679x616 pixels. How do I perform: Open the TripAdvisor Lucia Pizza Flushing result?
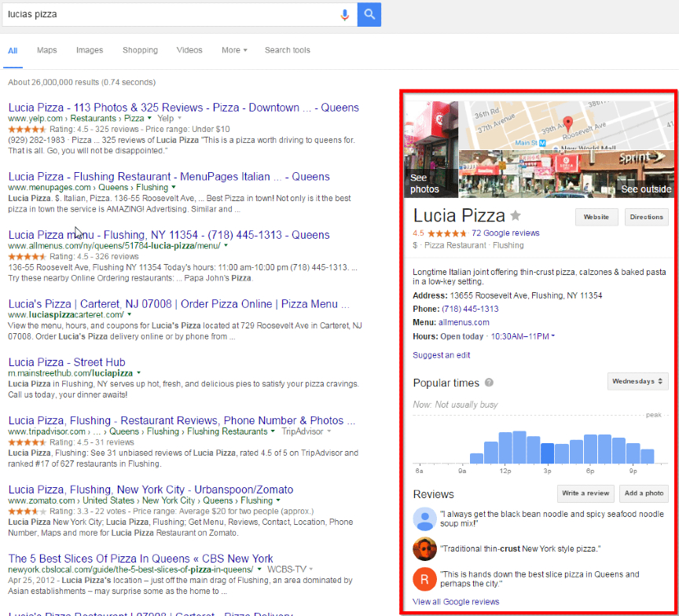tap(182, 420)
